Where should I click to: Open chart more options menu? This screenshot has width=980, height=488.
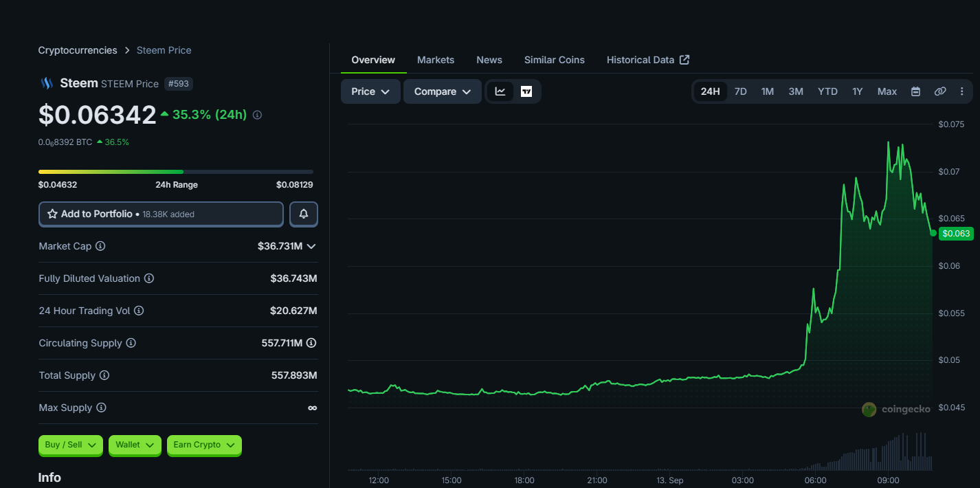pos(962,91)
